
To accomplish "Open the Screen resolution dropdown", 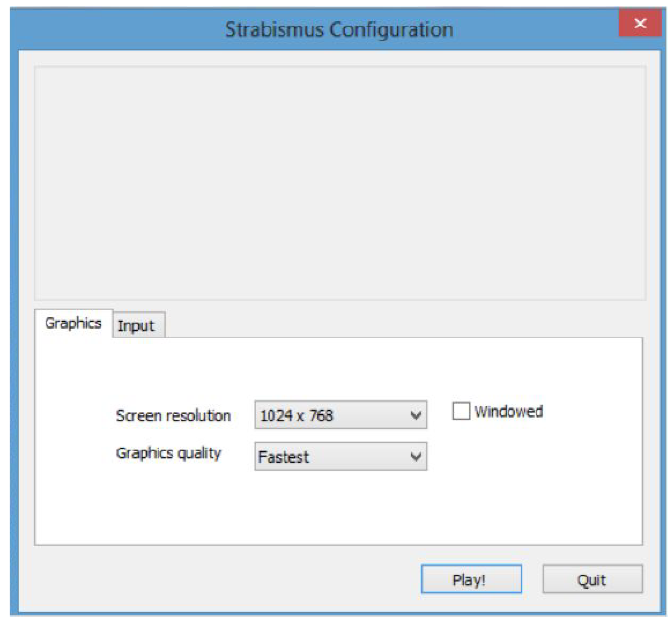I will [x=340, y=415].
